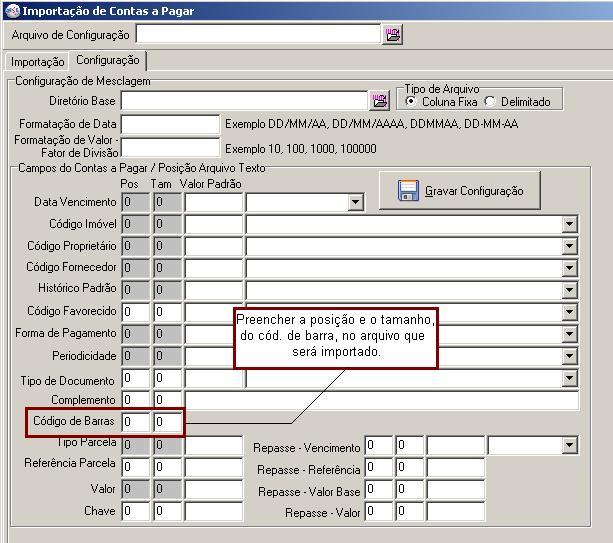Focus the Complemento Valor Padrão field
The width and height of the screenshot is (613, 543).
point(382,401)
